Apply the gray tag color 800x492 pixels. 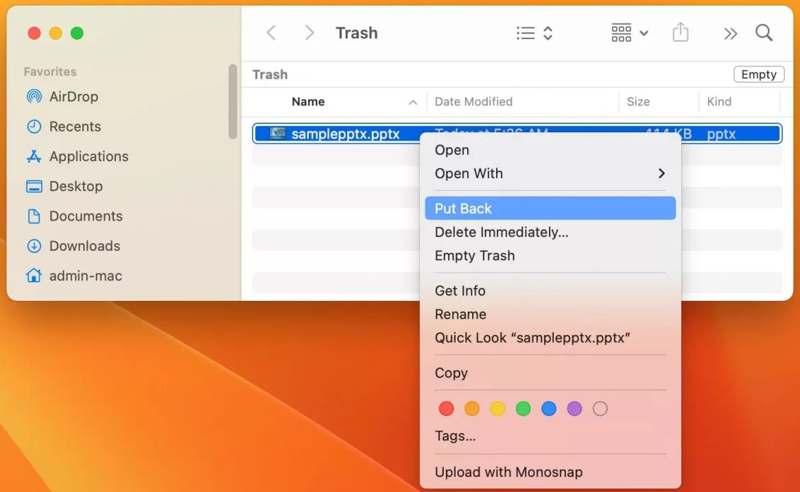(x=600, y=409)
